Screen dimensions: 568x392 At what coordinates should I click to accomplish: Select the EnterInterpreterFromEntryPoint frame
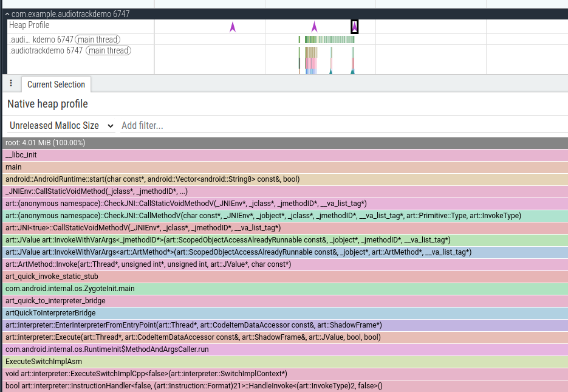coord(285,325)
